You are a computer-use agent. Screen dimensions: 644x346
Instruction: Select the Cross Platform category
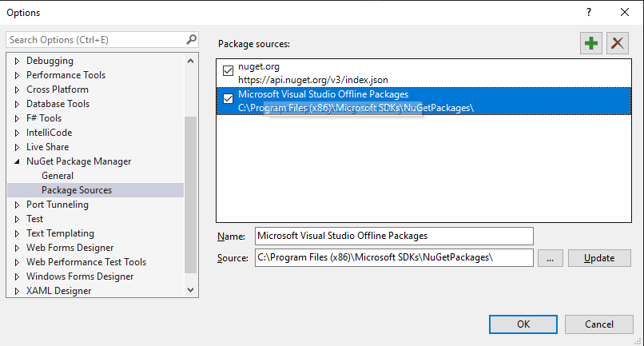[x=57, y=89]
